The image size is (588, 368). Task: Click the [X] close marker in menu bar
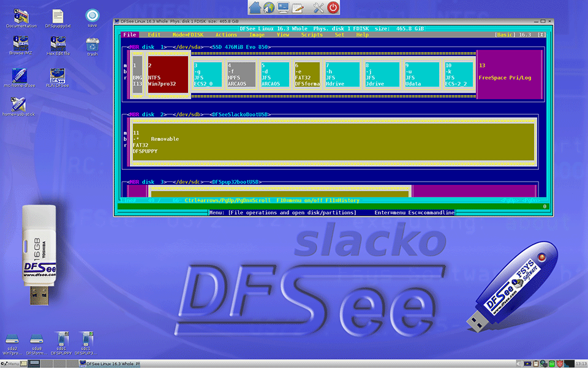pyautogui.click(x=542, y=34)
